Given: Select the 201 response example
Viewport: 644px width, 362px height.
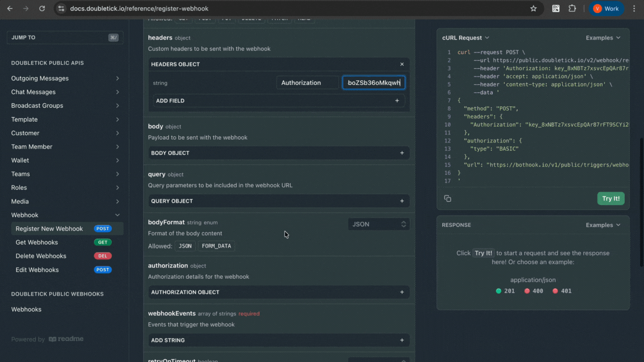Looking at the screenshot, I should [x=505, y=291].
